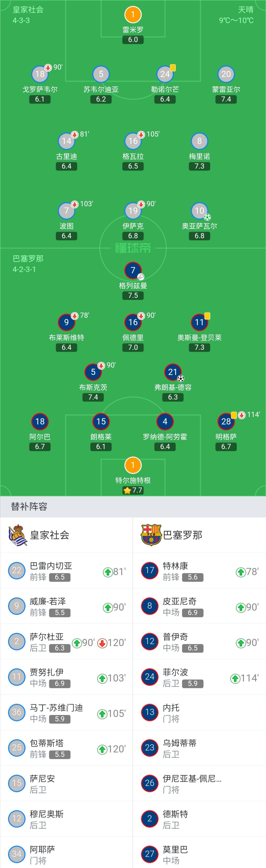The height and width of the screenshot is (868, 266).
Task: Tap Barcelona FCB club crest
Action: 151,535
